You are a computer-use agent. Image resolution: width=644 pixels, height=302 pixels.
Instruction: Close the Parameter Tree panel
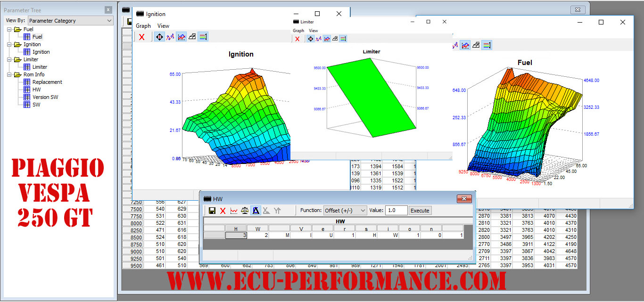(x=108, y=10)
